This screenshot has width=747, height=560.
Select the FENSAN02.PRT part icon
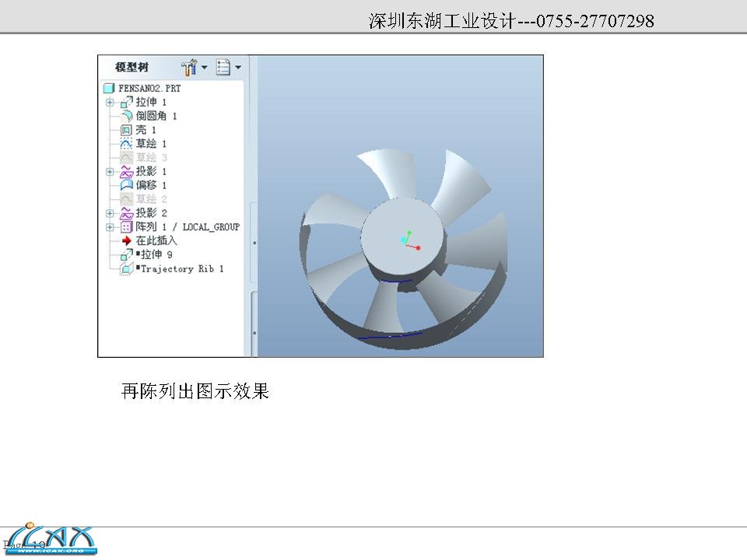coord(109,88)
